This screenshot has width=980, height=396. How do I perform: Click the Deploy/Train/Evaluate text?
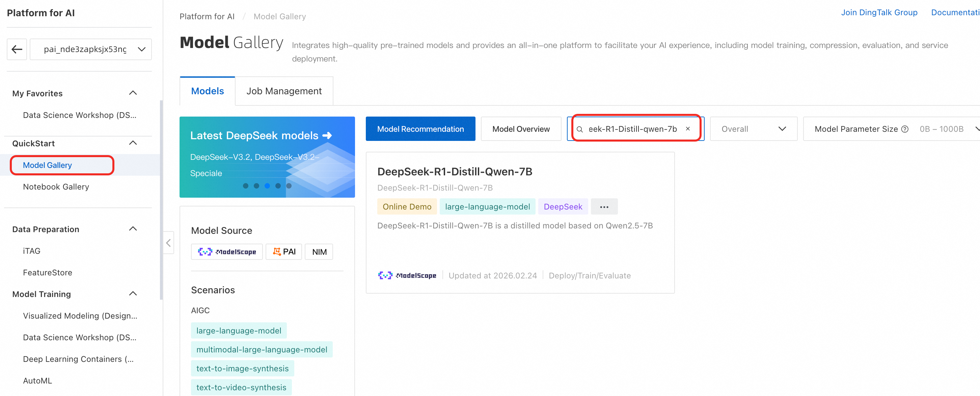coord(590,275)
